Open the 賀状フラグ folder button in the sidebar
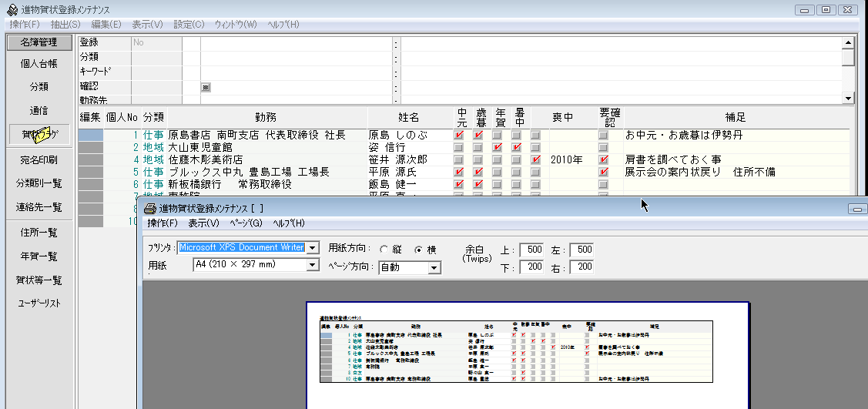Image resolution: width=868 pixels, height=409 pixels. click(40, 135)
